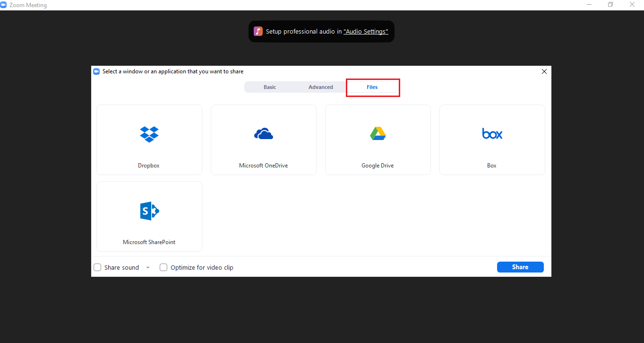644x343 pixels.
Task: Minimize the Zoom Meeting window
Action: pyautogui.click(x=589, y=5)
